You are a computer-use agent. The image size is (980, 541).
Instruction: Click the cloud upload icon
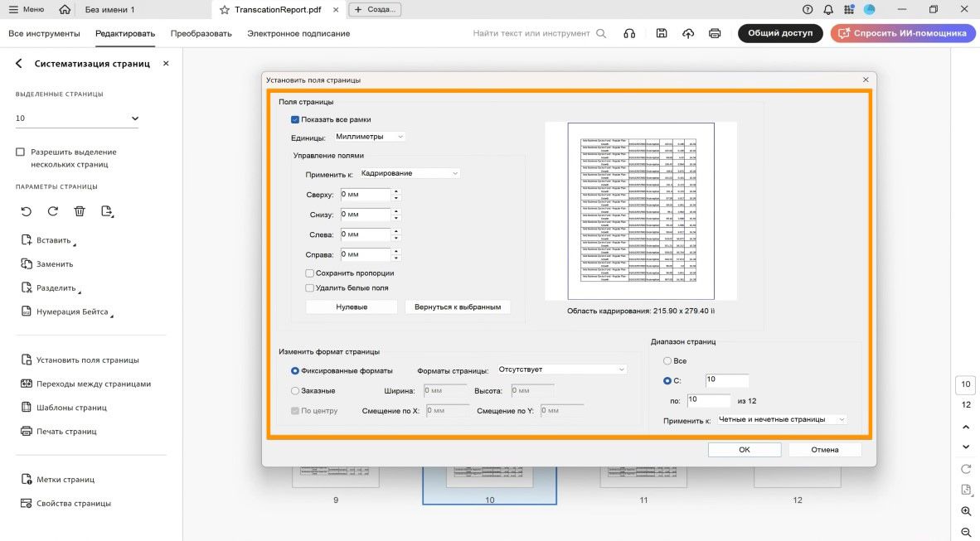(x=688, y=33)
